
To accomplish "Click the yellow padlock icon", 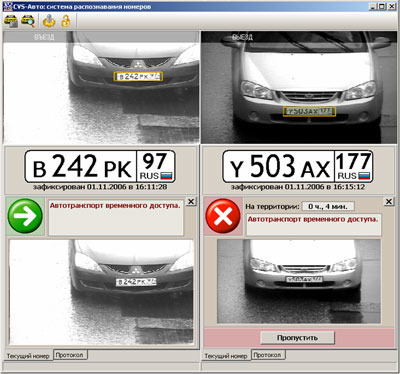I will tap(66, 21).
